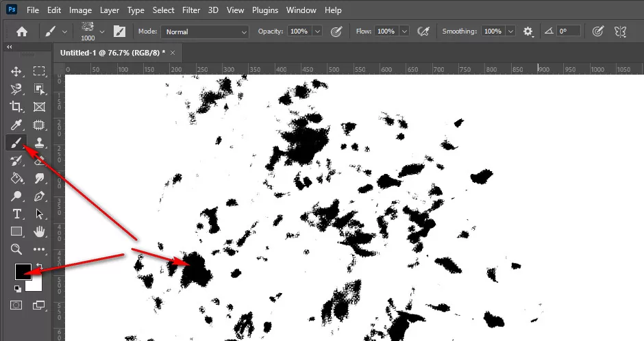The width and height of the screenshot is (644, 341).
Task: Open the Help menu
Action: 333,10
